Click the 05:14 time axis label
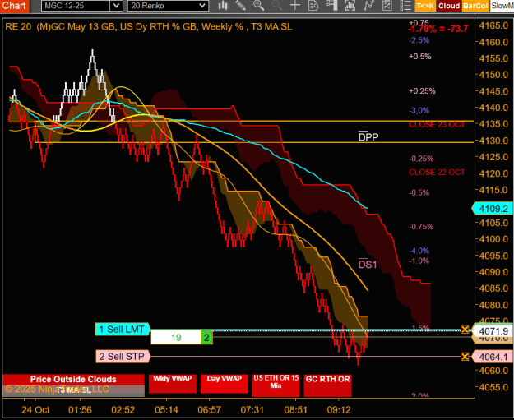This screenshot has width=514, height=420. [x=166, y=410]
